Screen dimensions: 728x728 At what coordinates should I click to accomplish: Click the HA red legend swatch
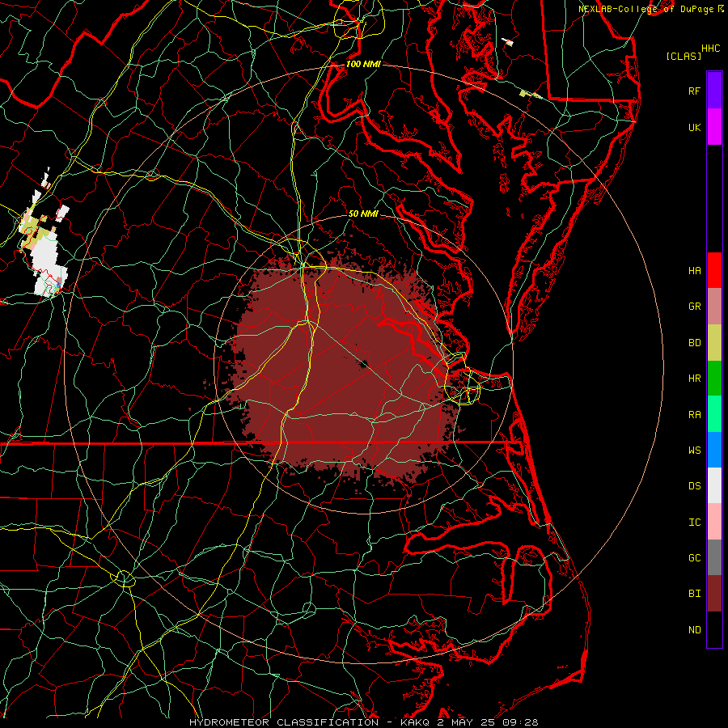[x=714, y=270]
